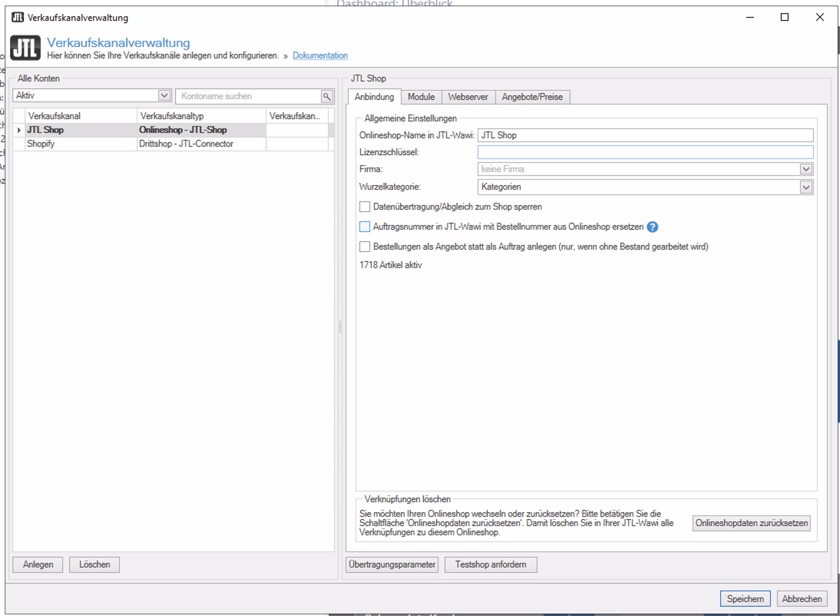
Task: Click Onlineshopdaten zurücksetzen button
Action: click(x=751, y=523)
